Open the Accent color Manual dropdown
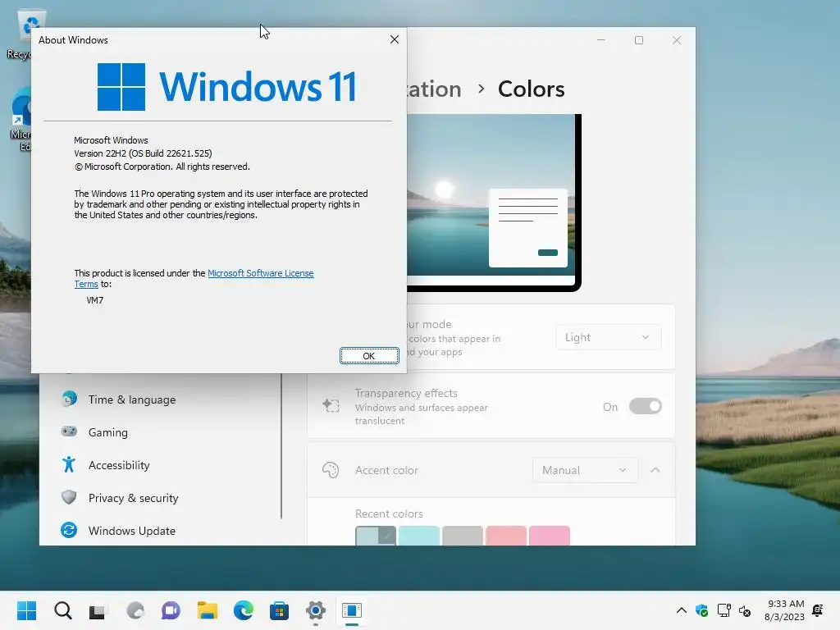Image resolution: width=840 pixels, height=630 pixels. coord(585,470)
